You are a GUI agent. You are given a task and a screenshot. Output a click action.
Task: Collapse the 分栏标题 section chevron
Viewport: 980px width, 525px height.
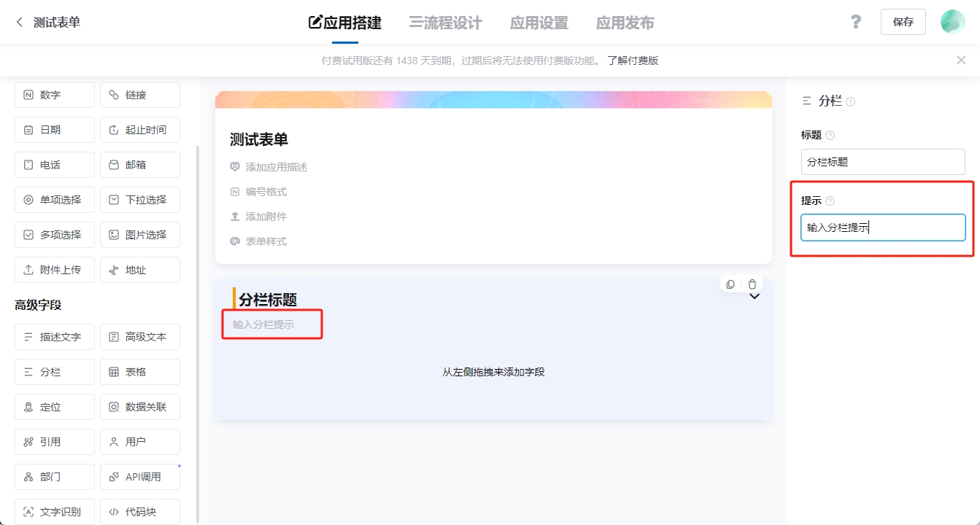pos(755,297)
